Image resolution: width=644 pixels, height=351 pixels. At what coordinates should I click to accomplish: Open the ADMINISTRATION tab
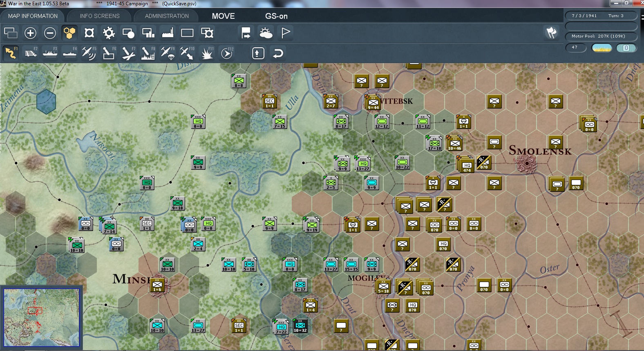167,16
